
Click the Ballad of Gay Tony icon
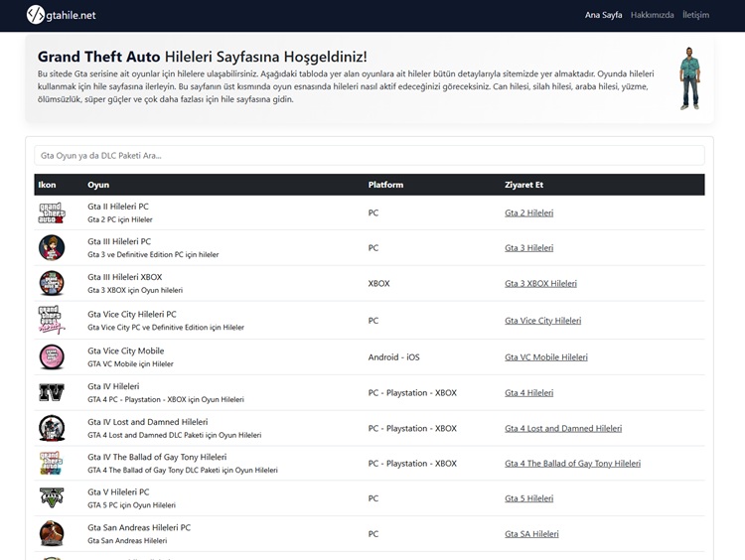(51, 464)
